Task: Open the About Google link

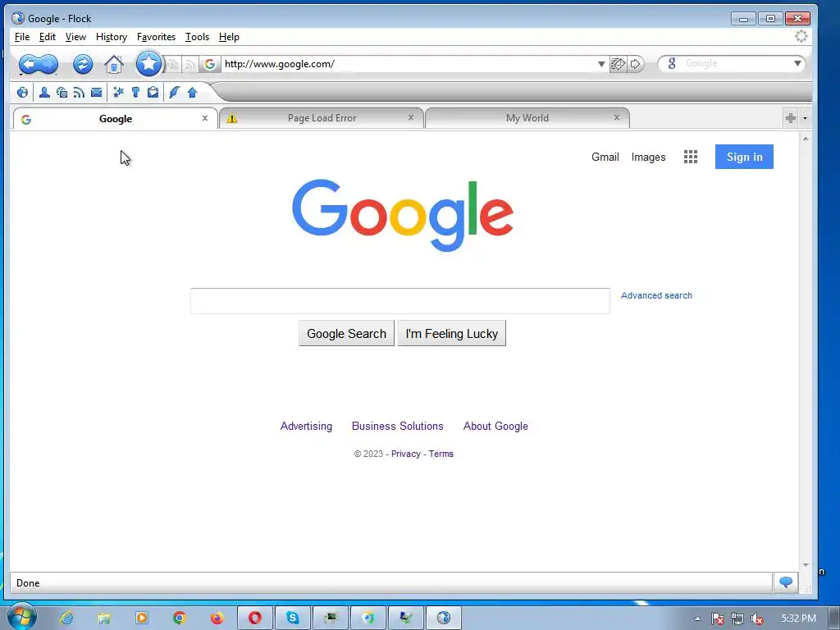Action: 495,426
